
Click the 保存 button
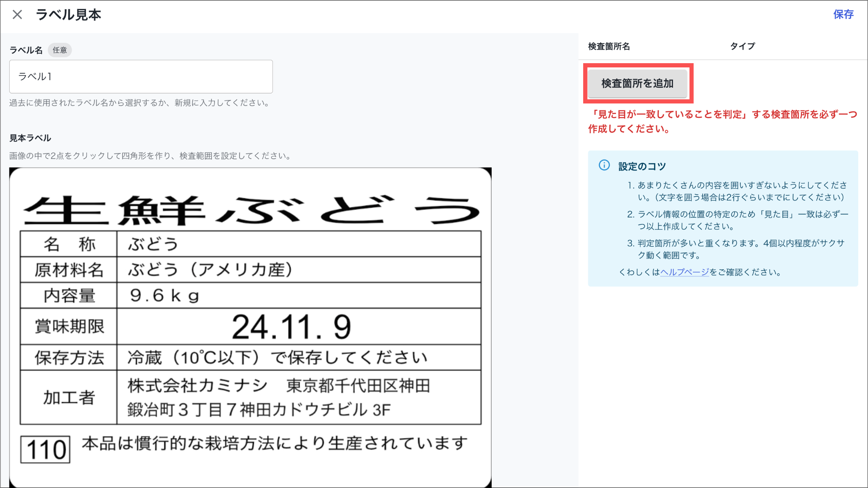click(x=843, y=14)
